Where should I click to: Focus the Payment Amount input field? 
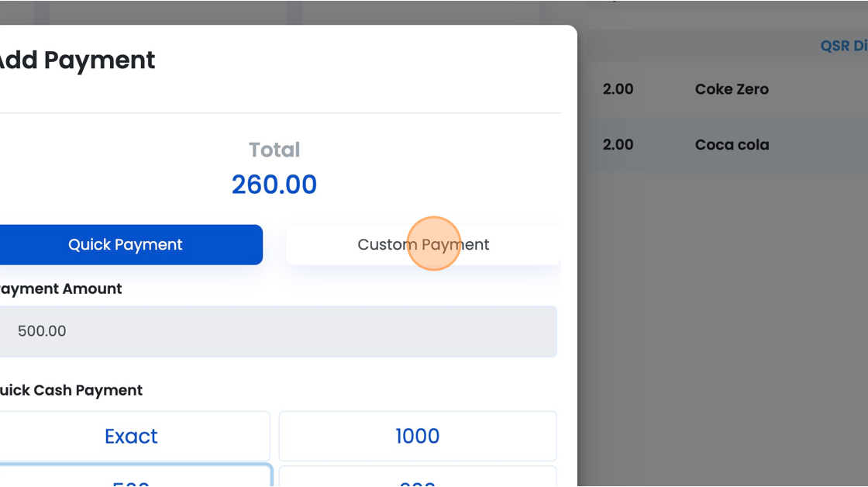tap(278, 331)
